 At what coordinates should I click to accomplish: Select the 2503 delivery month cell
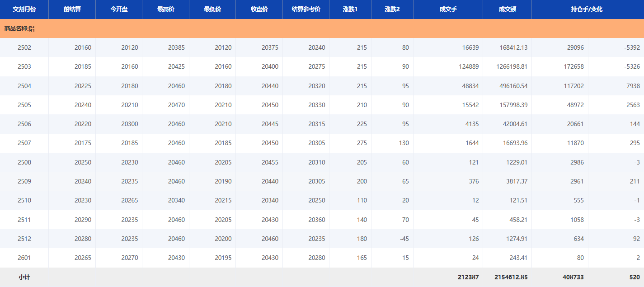pyautogui.click(x=24, y=66)
